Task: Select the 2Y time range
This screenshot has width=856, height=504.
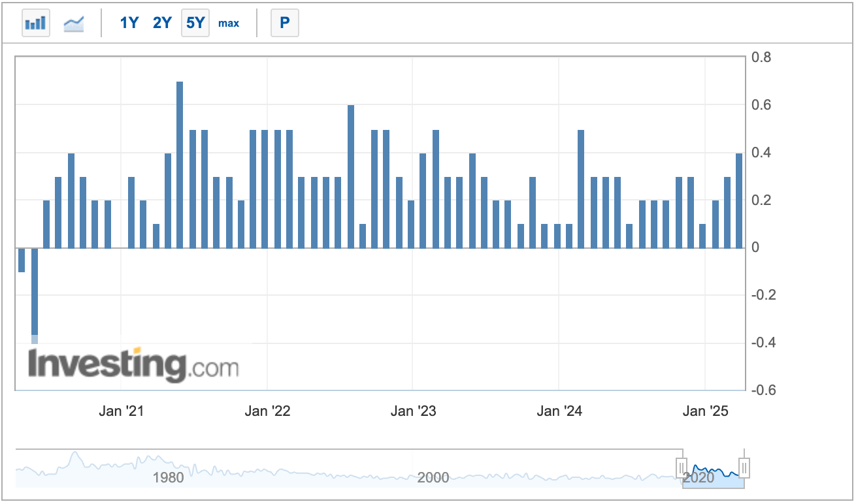Action: [x=161, y=23]
